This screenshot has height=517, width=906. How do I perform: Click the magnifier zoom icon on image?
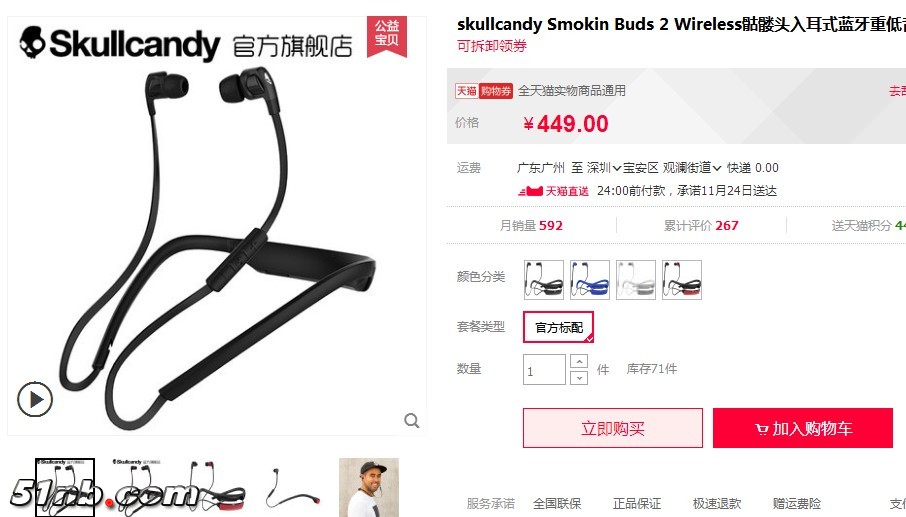(x=411, y=421)
